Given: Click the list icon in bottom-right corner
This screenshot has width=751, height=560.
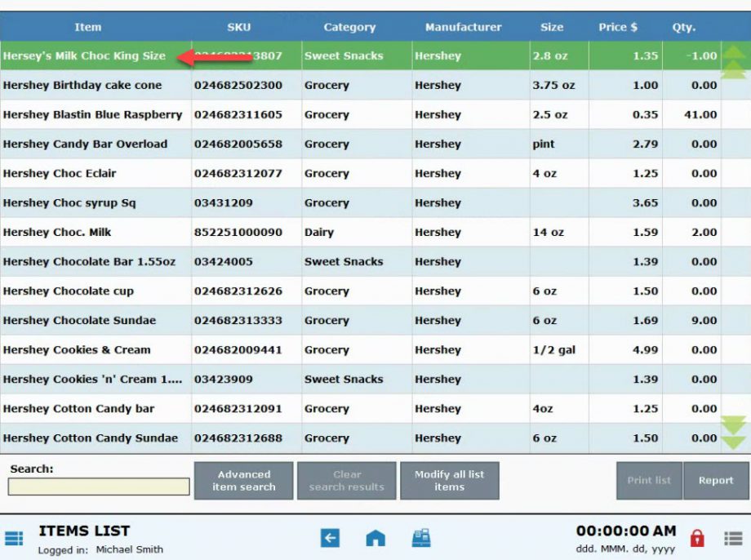Looking at the screenshot, I should pyautogui.click(x=733, y=538).
